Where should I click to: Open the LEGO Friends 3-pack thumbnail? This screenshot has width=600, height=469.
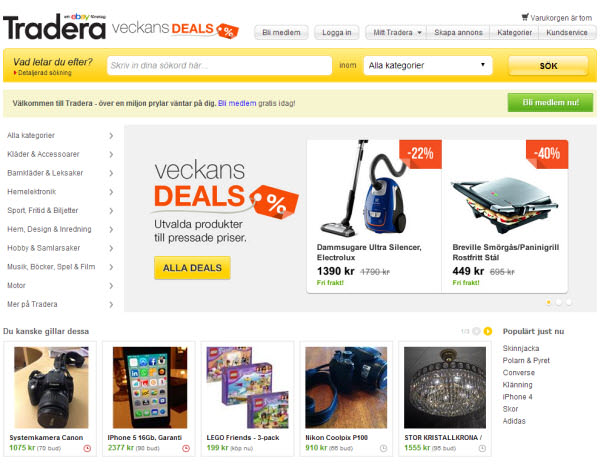(x=247, y=388)
